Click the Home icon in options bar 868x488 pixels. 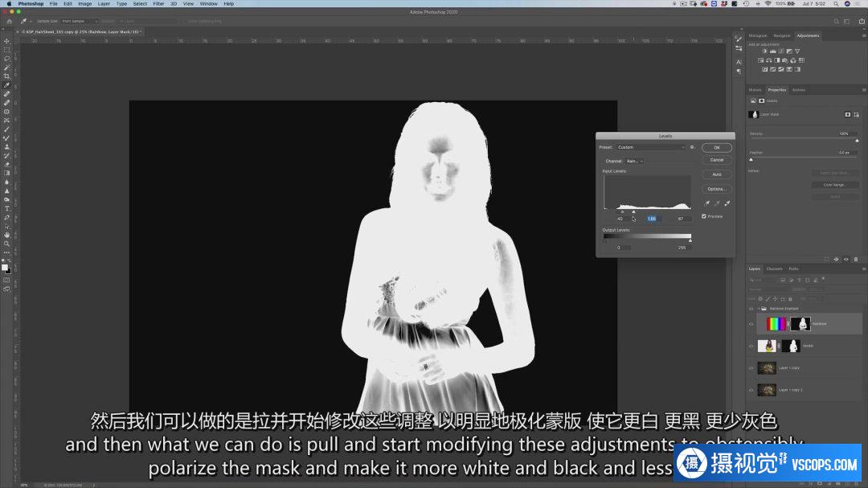point(10,21)
